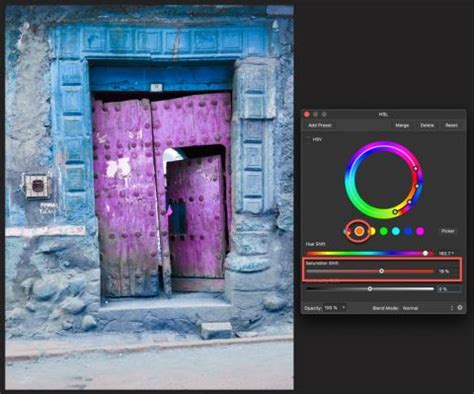474x394 pixels.
Task: Select the blue color channel swatch
Action: click(408, 231)
